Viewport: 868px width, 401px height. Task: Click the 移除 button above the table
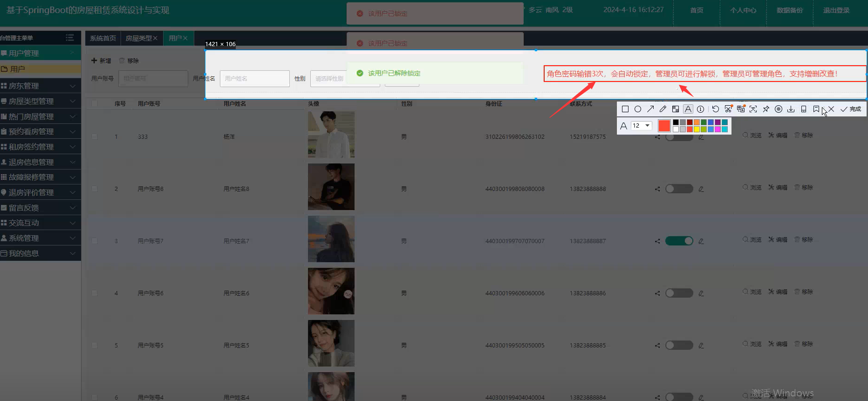click(129, 61)
